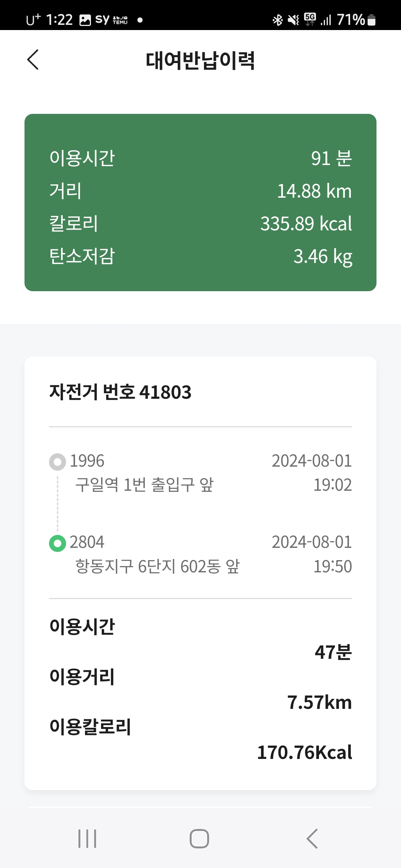The width and height of the screenshot is (401, 868).
Task: Tap the 170.76Kcal calories value
Action: pyautogui.click(x=304, y=752)
